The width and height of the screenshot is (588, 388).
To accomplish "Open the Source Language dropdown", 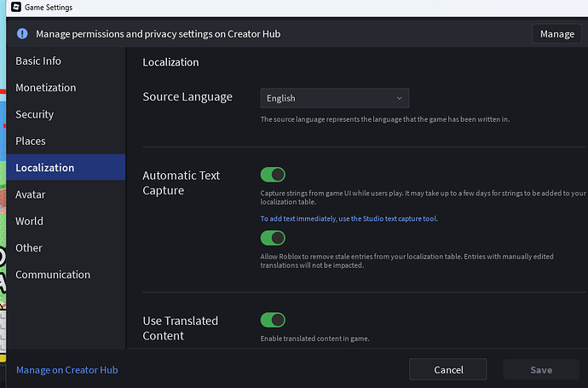I will (334, 98).
